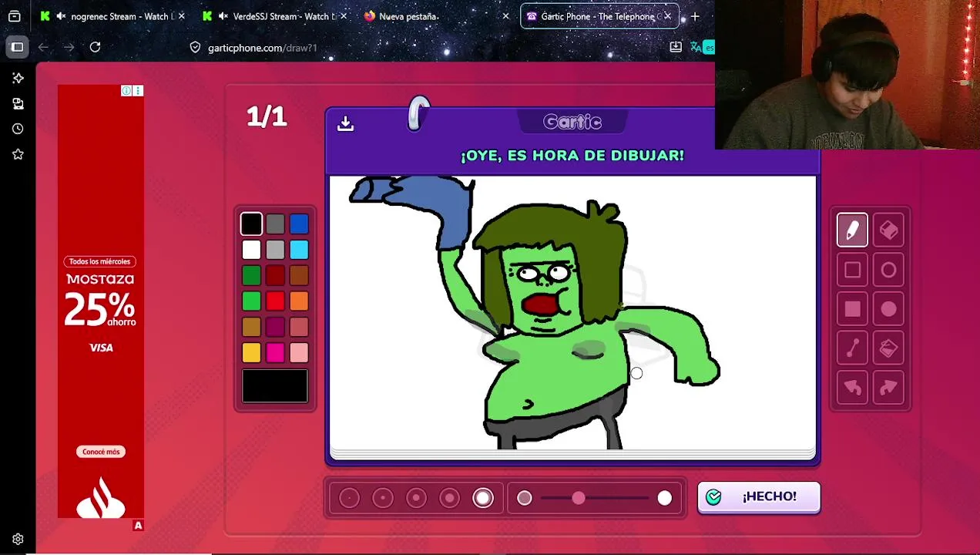Pick the bright green color swatch
The image size is (980, 555).
click(x=251, y=301)
